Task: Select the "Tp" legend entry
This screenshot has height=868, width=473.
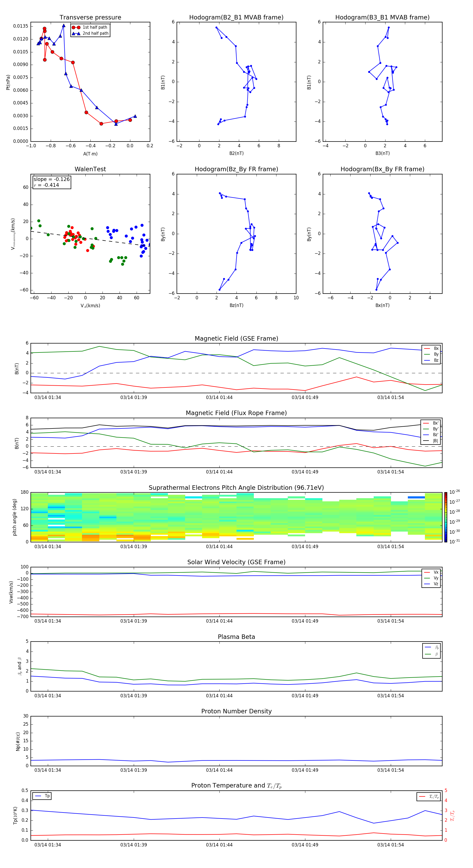Action: tap(43, 796)
